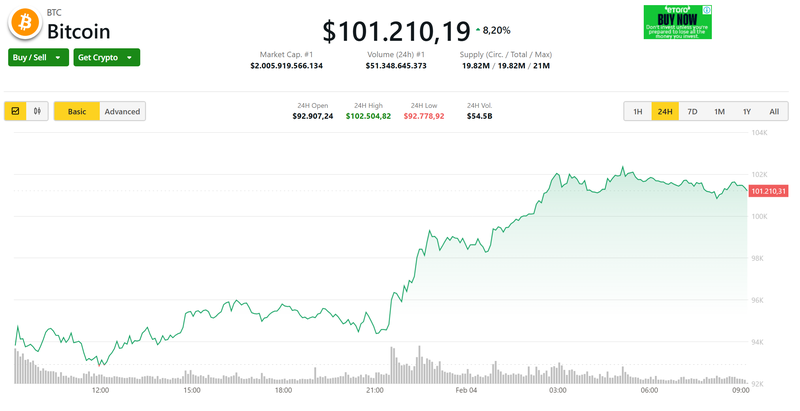
Task: Click the green price change arrow
Action: coord(479,30)
